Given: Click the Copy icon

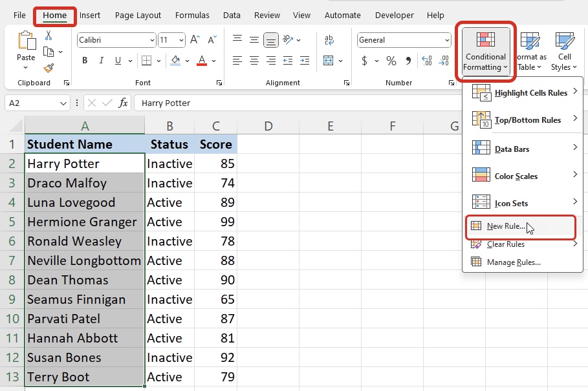Looking at the screenshot, I should click(49, 52).
